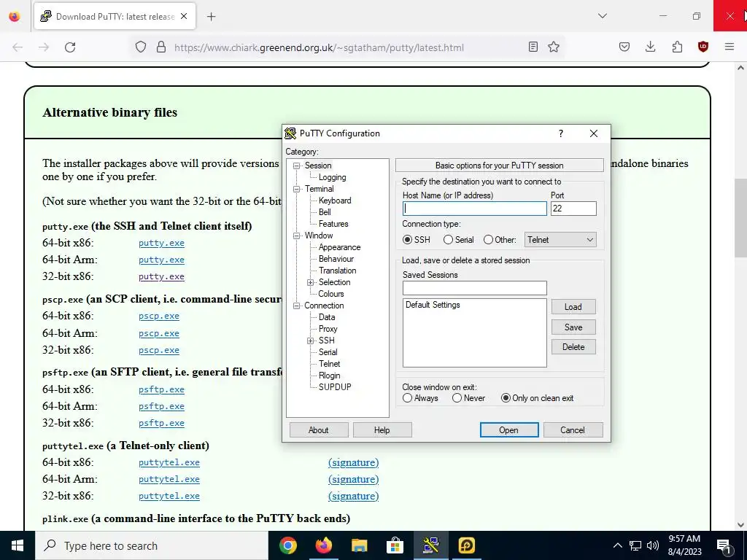Select Proxy in the category tree
This screenshot has height=560, width=747.
[328, 329]
